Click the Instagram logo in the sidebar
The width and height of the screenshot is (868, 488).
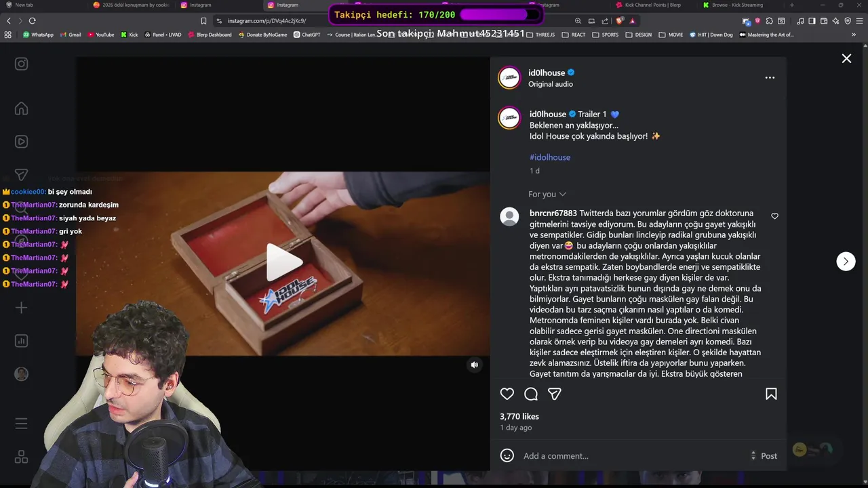(x=22, y=64)
